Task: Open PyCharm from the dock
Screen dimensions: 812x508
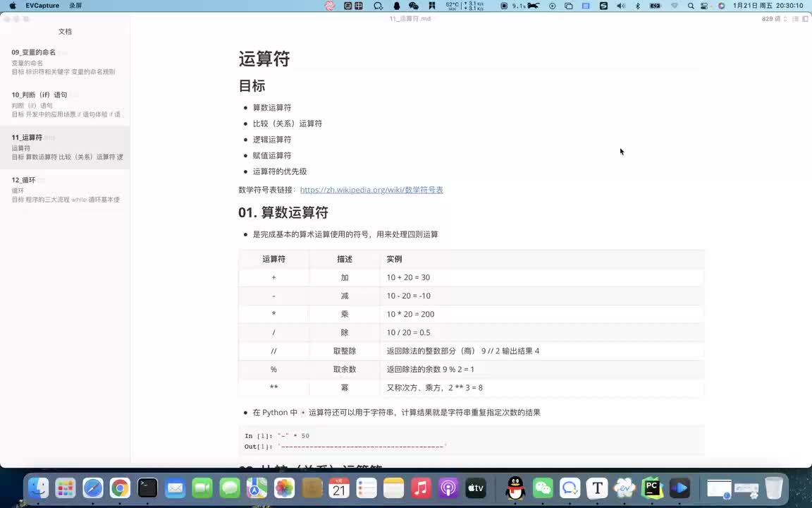Action: [x=652, y=488]
